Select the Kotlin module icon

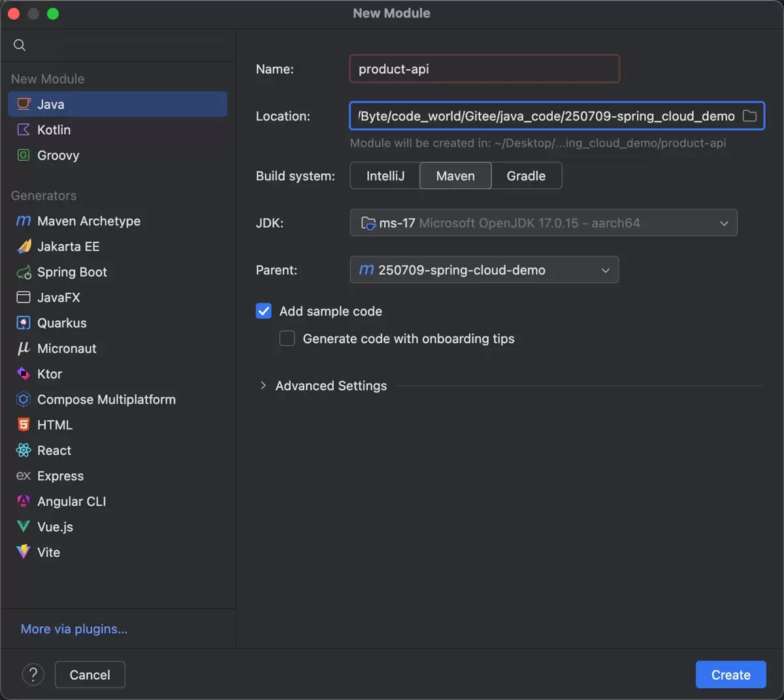pos(24,129)
